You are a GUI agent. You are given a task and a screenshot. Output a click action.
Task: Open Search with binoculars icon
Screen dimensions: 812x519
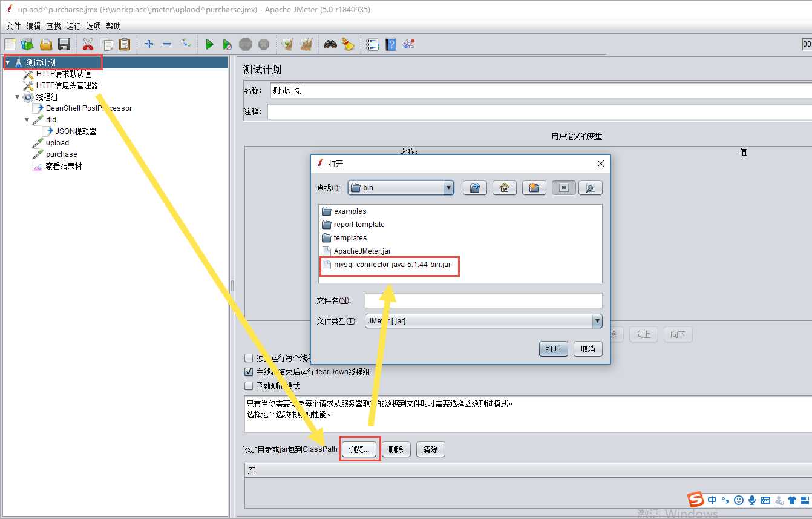pyautogui.click(x=330, y=44)
